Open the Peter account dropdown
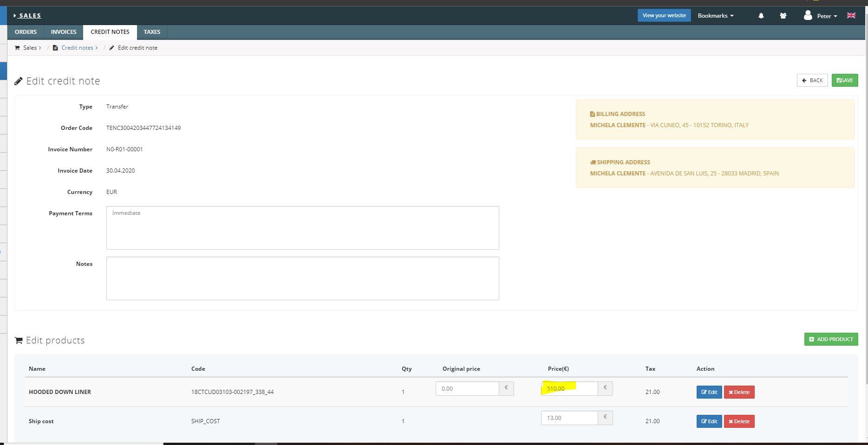The image size is (868, 445). point(827,16)
